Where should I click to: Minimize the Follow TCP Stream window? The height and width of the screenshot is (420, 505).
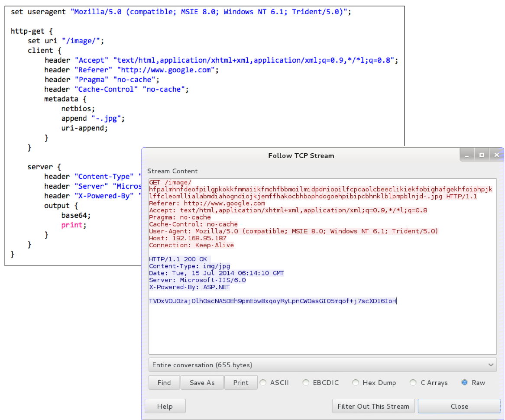[468, 155]
